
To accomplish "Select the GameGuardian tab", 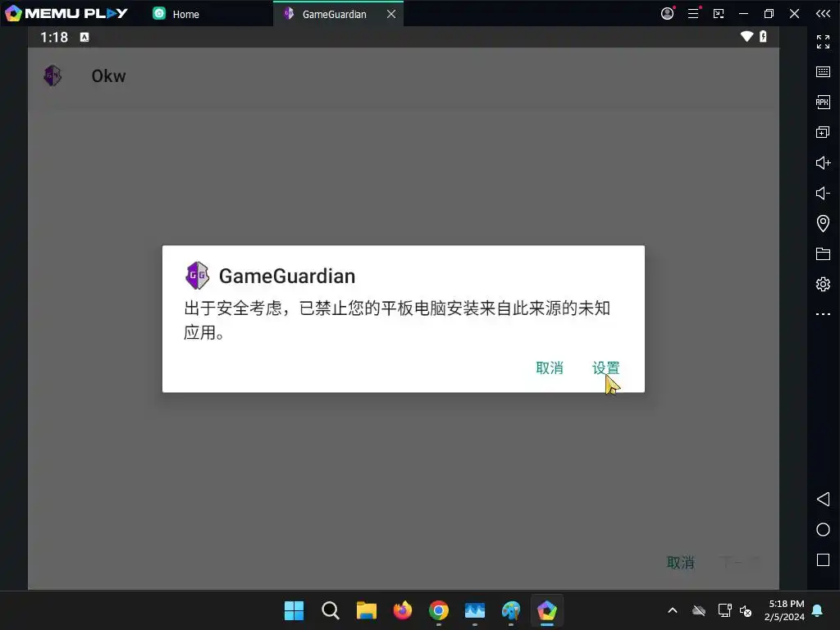I will pos(334,14).
